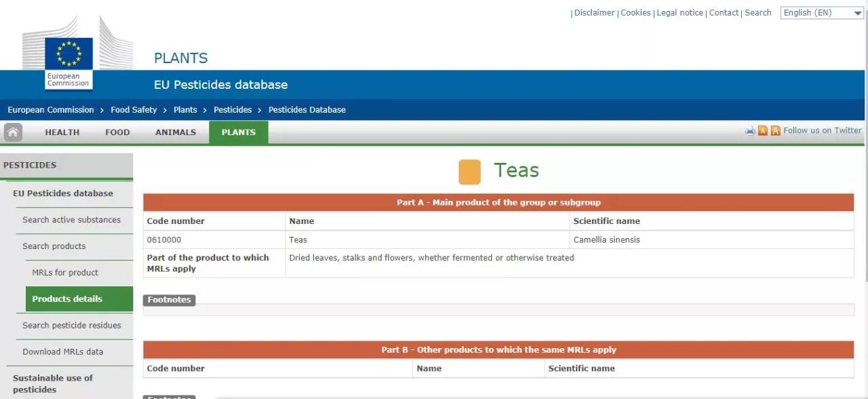This screenshot has width=868, height=399.
Task: Open the English (EN) language dropdown
Action: (x=822, y=13)
